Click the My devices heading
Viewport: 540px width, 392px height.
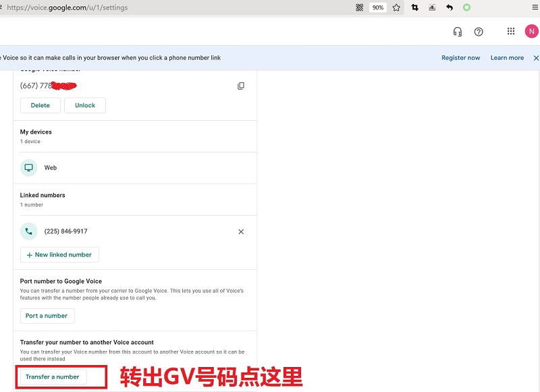(x=36, y=132)
